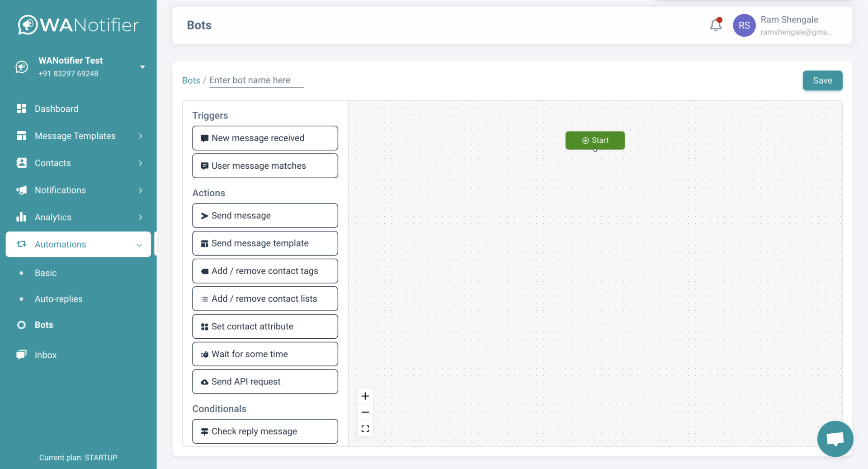Open Contacts via its sidebar icon
The height and width of the screenshot is (469, 868).
click(21, 163)
